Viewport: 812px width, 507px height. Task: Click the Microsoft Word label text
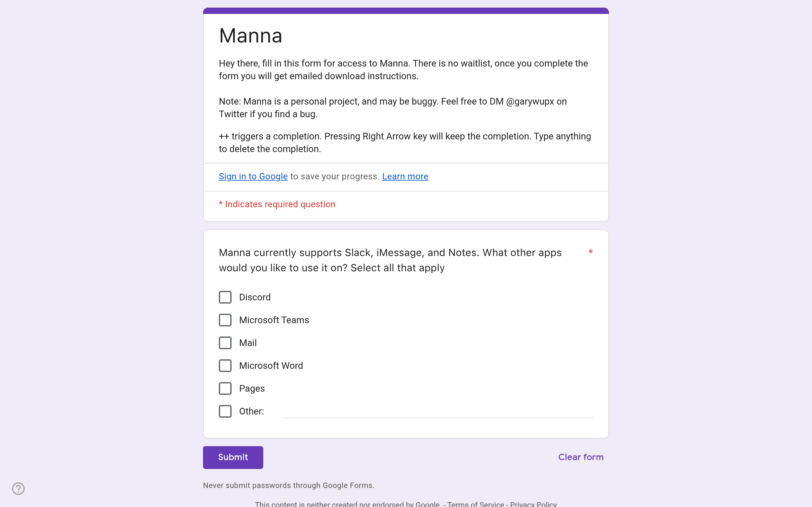coord(271,365)
